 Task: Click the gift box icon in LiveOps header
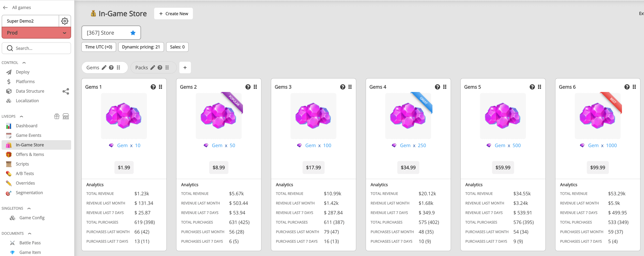tap(57, 116)
